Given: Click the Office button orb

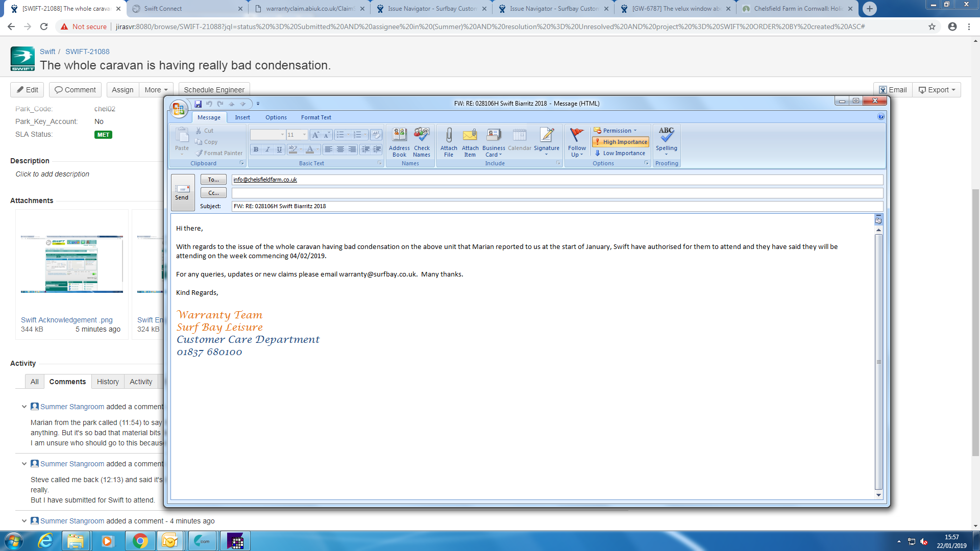Looking at the screenshot, I should tap(178, 108).
